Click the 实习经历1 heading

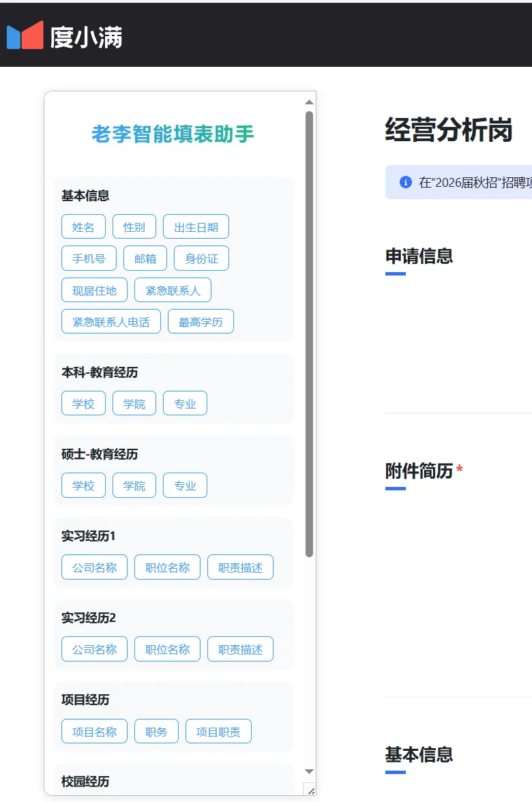click(89, 536)
